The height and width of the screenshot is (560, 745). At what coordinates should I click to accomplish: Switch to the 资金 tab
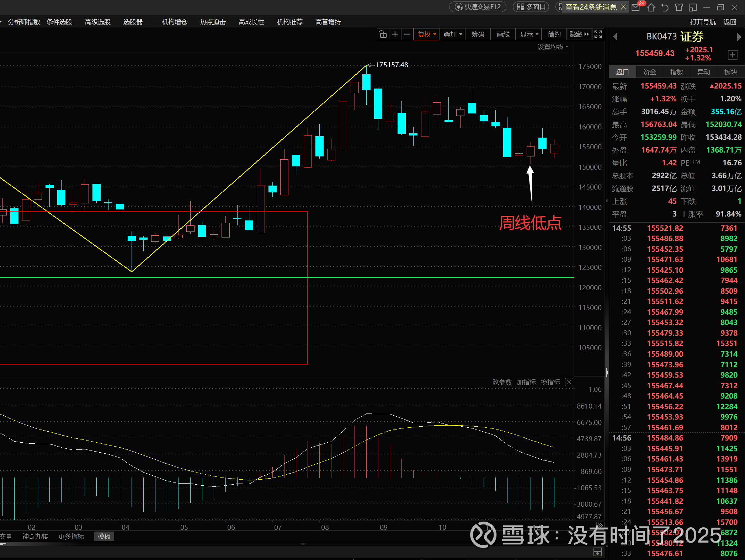pyautogui.click(x=649, y=72)
